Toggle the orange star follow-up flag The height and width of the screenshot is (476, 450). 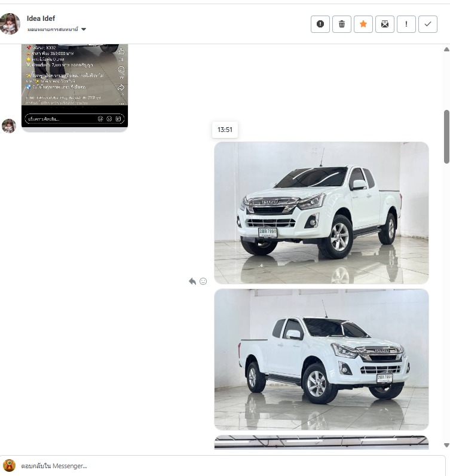[363, 24]
